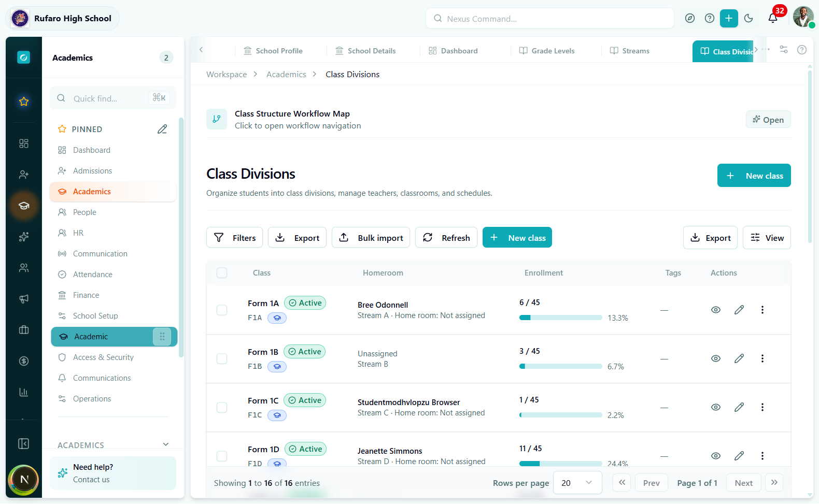Edit Form 1B with pencil icon
The image size is (819, 504).
coord(739,358)
